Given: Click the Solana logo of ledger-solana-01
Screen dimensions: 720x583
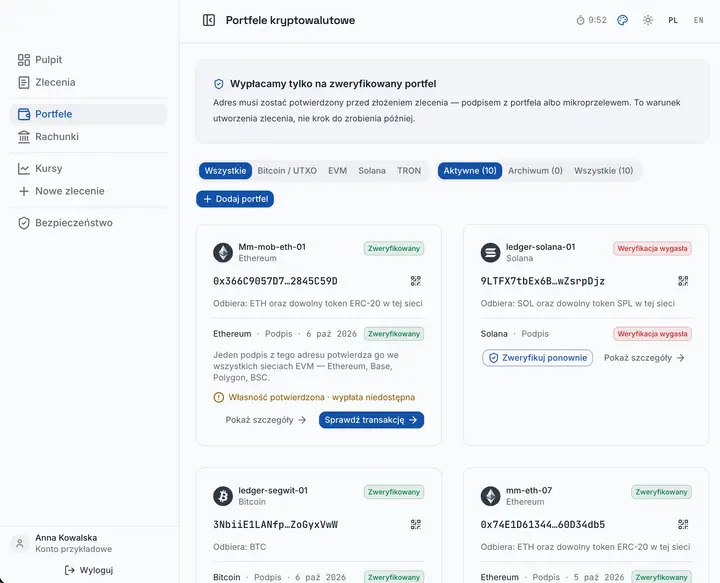Looking at the screenshot, I should [x=490, y=252].
